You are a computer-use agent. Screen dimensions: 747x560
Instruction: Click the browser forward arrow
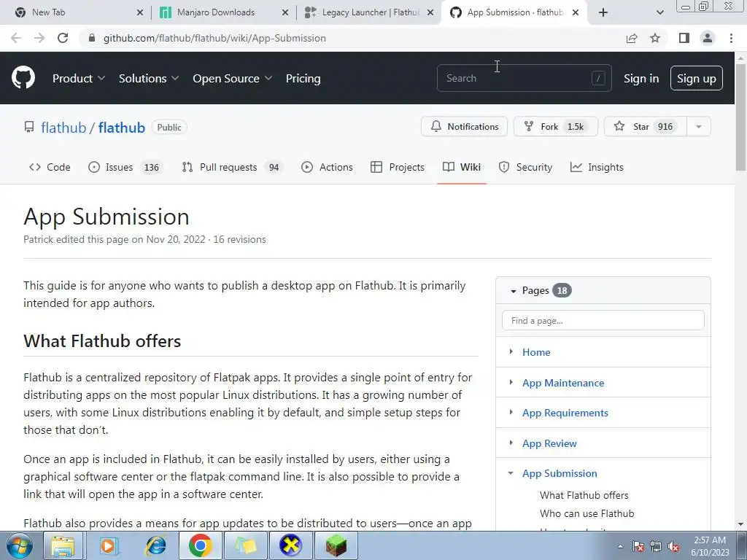39,38
